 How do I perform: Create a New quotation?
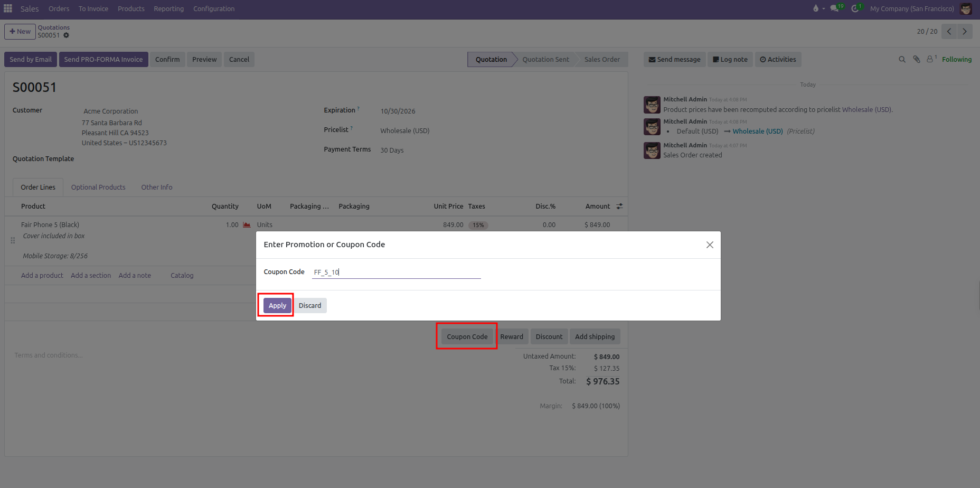(20, 32)
